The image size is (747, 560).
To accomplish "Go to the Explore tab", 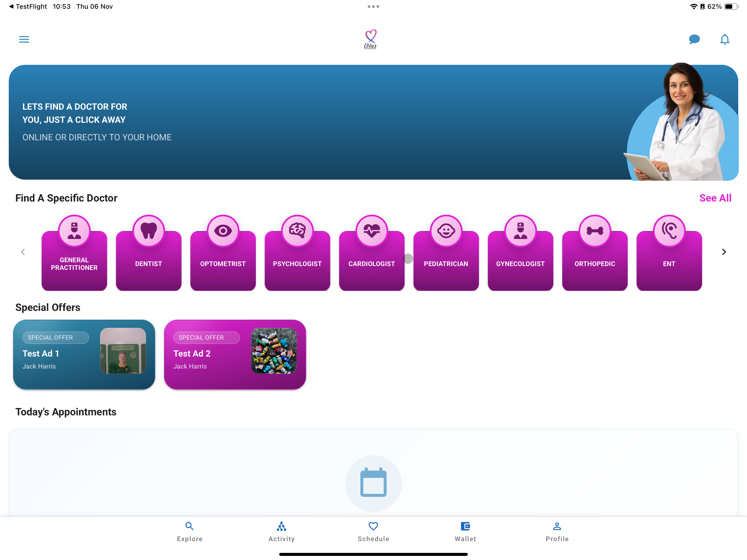I will click(x=190, y=532).
